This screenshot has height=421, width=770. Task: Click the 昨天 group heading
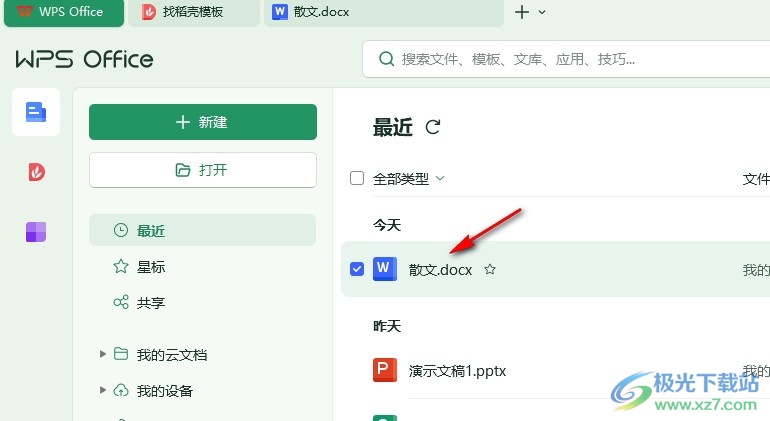tap(387, 326)
